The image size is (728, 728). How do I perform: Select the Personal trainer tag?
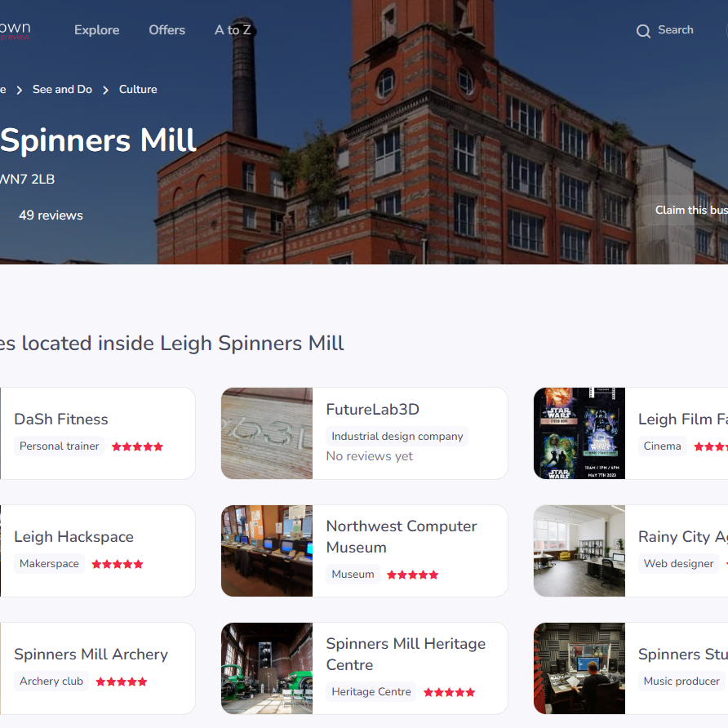pyautogui.click(x=59, y=446)
